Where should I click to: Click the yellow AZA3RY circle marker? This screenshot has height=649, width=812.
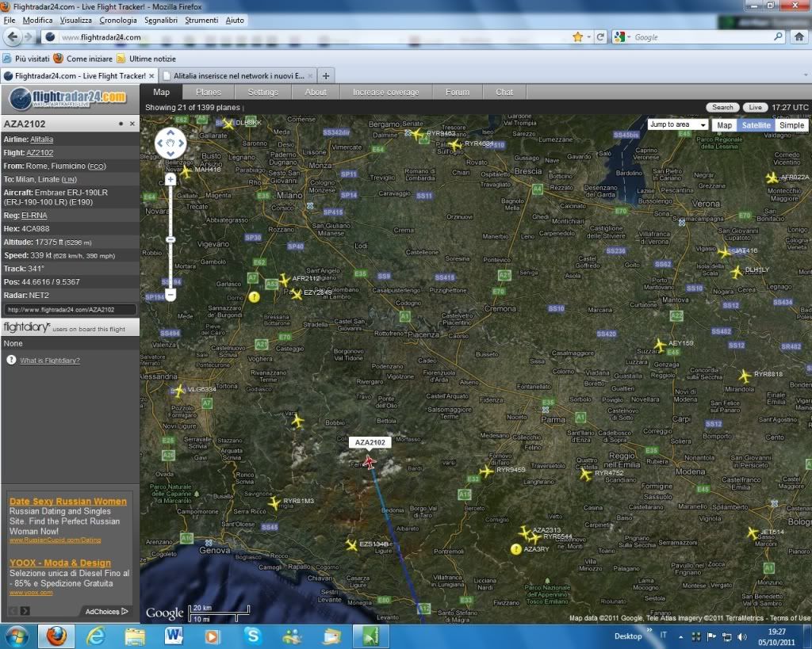point(515,549)
